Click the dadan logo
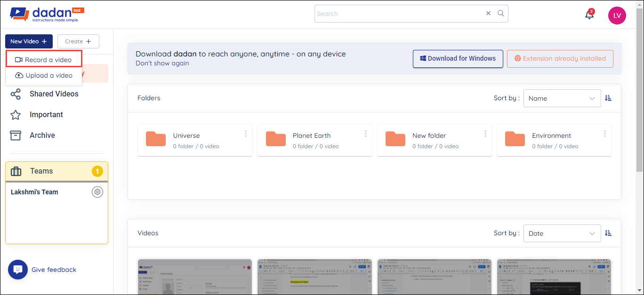Screen dimensions: 644x295 tap(47, 14)
